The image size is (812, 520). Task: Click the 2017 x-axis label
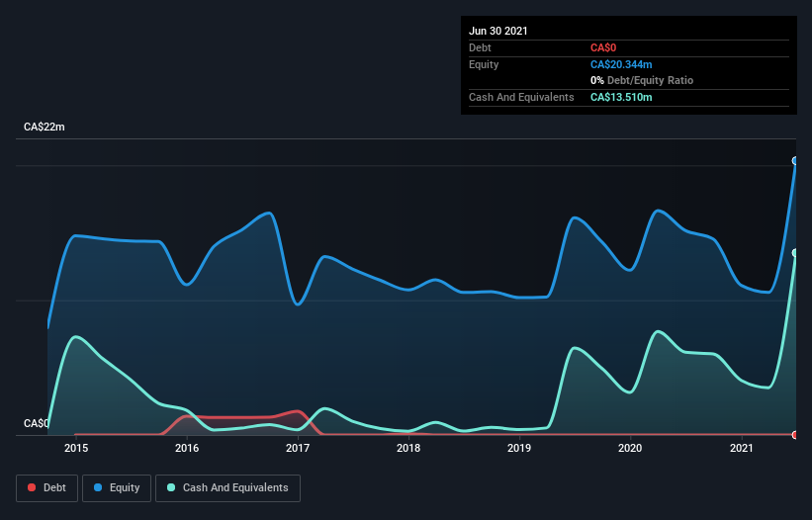point(298,448)
